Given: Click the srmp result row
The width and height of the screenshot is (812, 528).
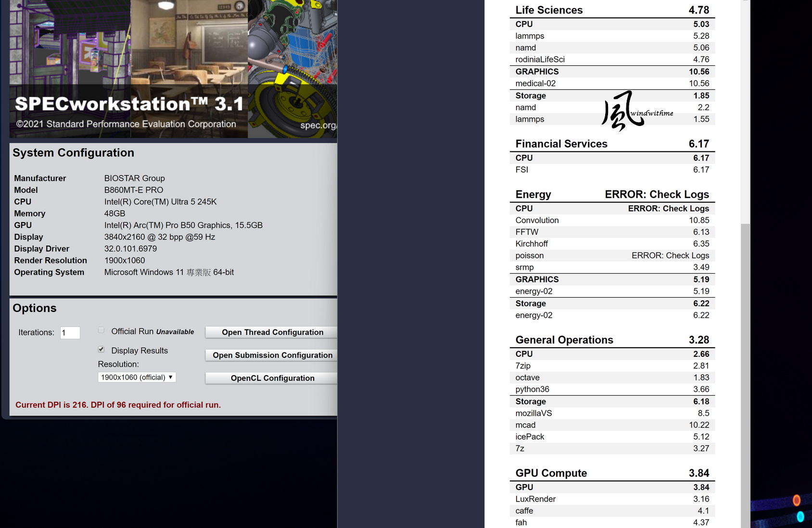Looking at the screenshot, I should pyautogui.click(x=612, y=267).
